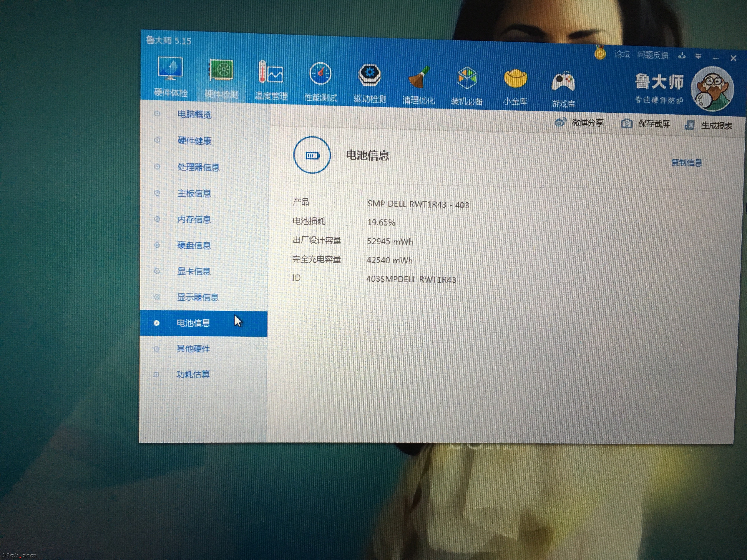Select 硬件健康 radio bullet in sidebar

157,140
